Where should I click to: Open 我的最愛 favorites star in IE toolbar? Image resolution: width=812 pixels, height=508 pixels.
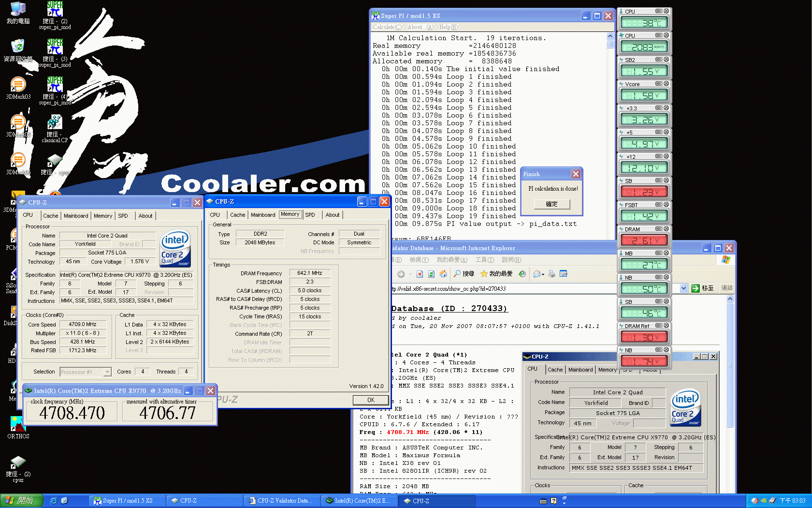(x=496, y=274)
